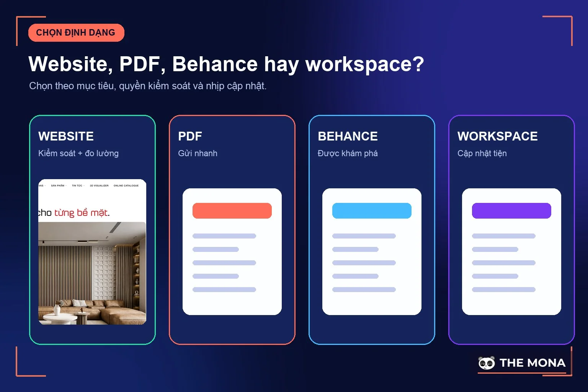Select the BEHANCE card heading
The image size is (588, 392).
coord(348,136)
